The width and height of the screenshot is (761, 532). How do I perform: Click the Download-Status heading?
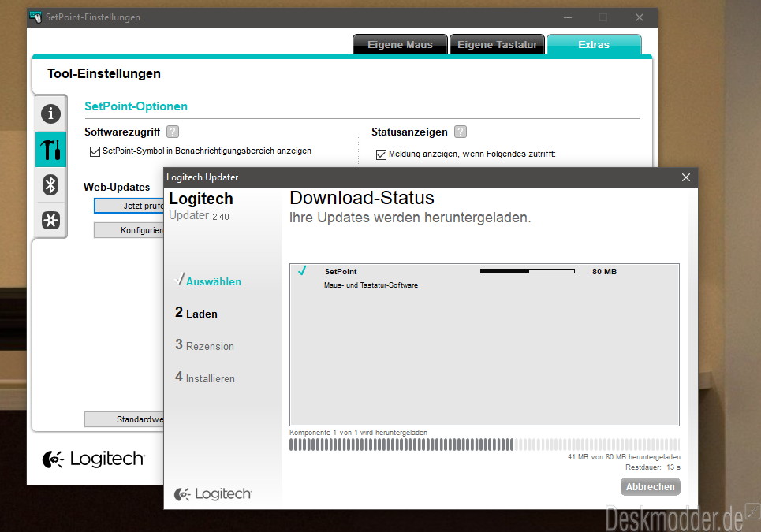pyautogui.click(x=362, y=198)
